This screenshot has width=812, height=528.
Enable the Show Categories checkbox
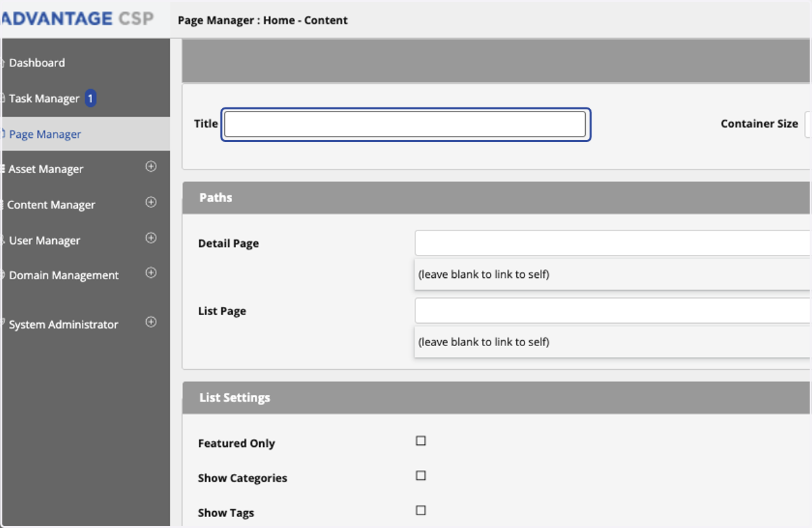(x=421, y=475)
